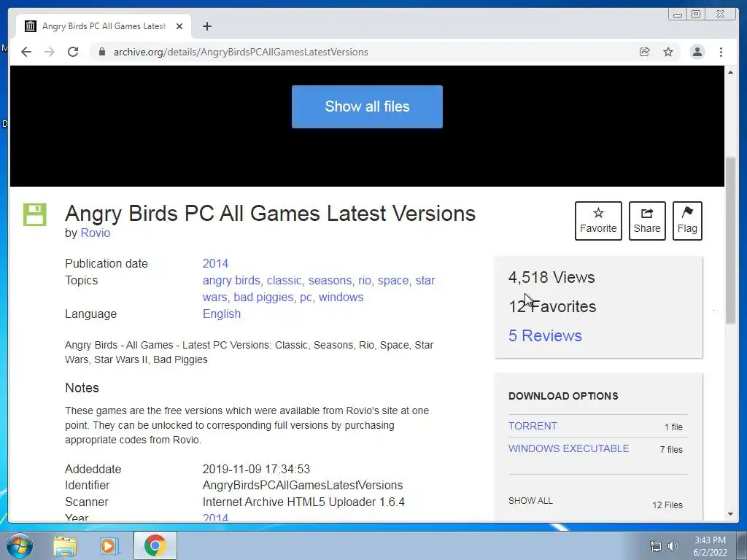The image size is (747, 560).
Task: Open the angry birds topic link
Action: click(x=231, y=281)
